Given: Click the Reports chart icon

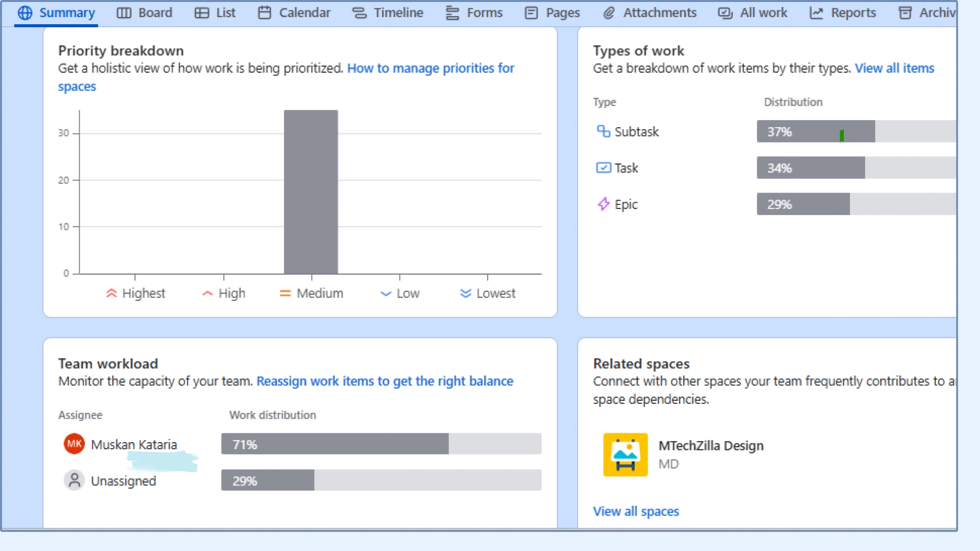Looking at the screenshot, I should coord(816,12).
